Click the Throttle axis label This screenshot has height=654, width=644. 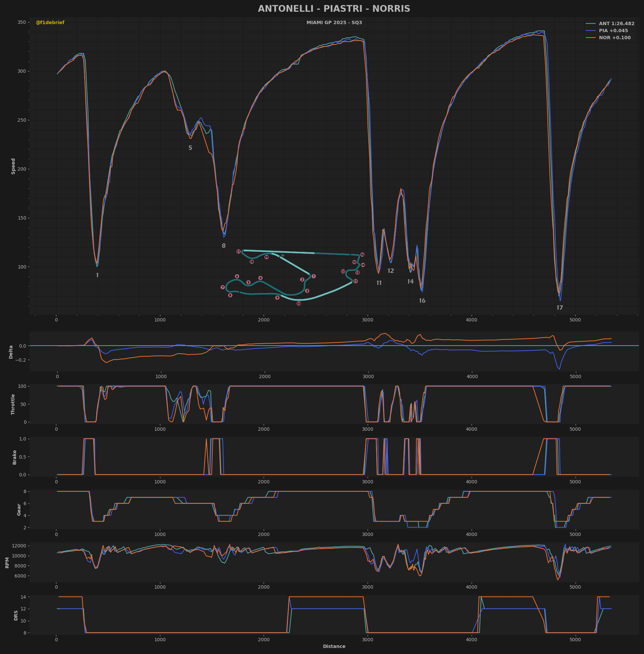(13, 404)
